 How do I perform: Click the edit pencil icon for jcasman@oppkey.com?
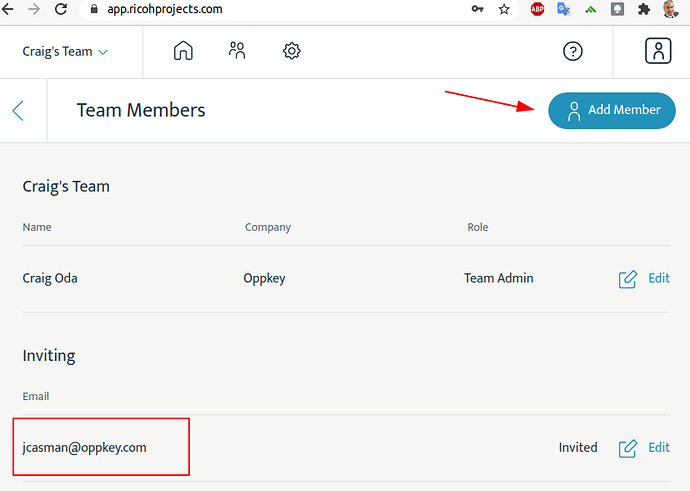(x=628, y=448)
